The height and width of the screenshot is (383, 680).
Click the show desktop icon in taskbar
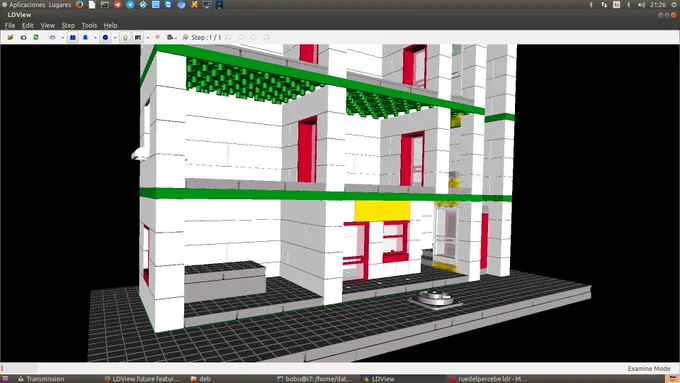(x=5, y=379)
